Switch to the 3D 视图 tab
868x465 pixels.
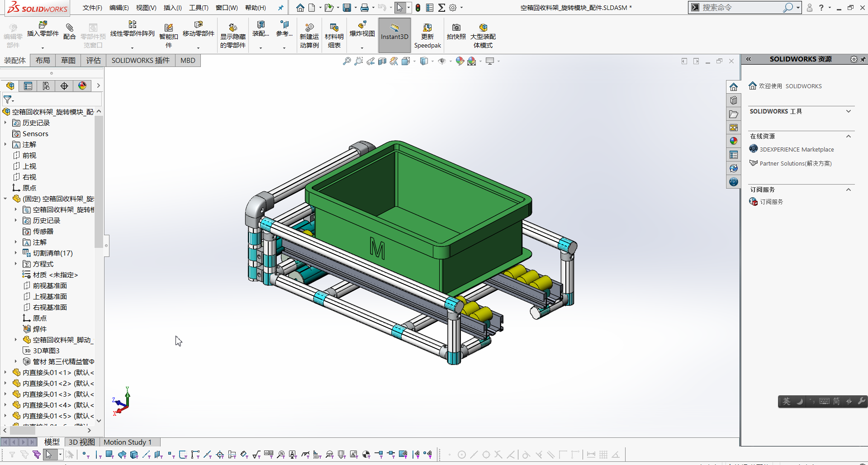[81, 442]
